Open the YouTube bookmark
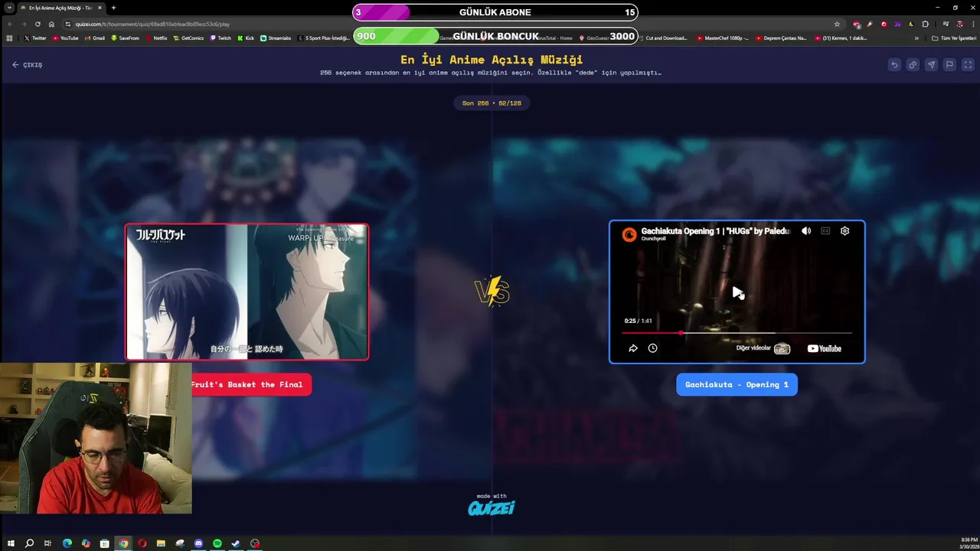 pos(65,37)
